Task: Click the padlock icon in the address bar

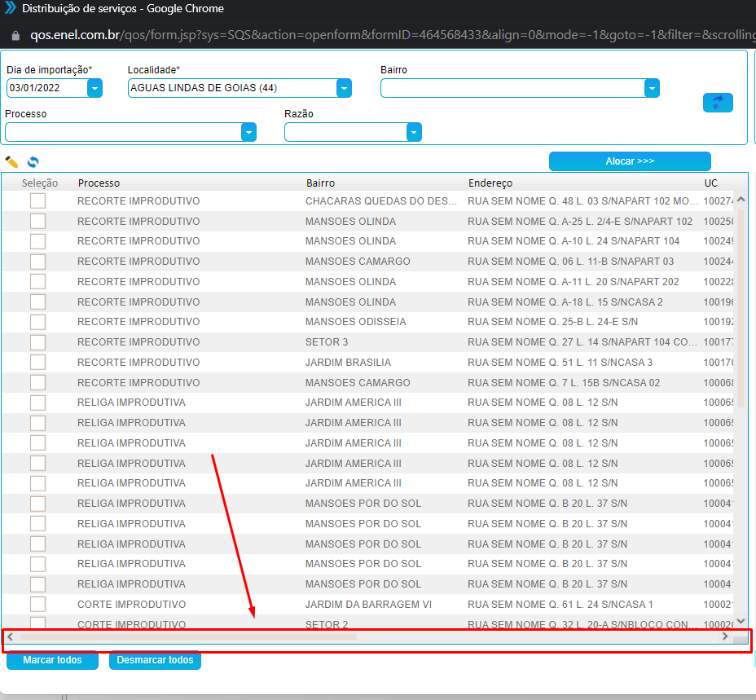Action: click(x=15, y=36)
